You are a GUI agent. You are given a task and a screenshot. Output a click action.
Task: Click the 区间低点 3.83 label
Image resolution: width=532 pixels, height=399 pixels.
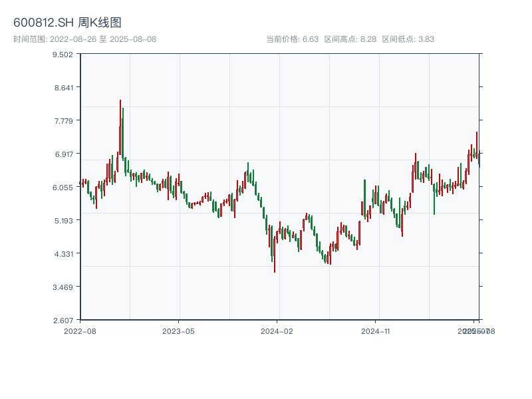pos(408,39)
